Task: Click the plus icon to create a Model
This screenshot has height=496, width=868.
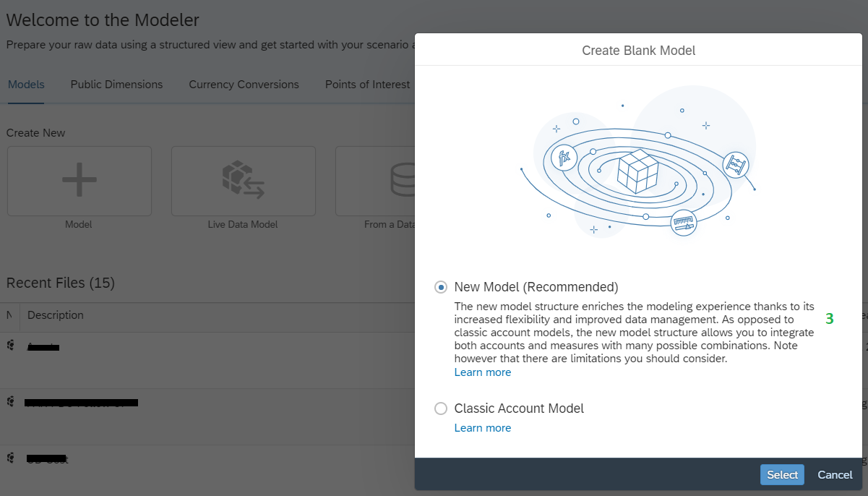Action: (x=80, y=181)
